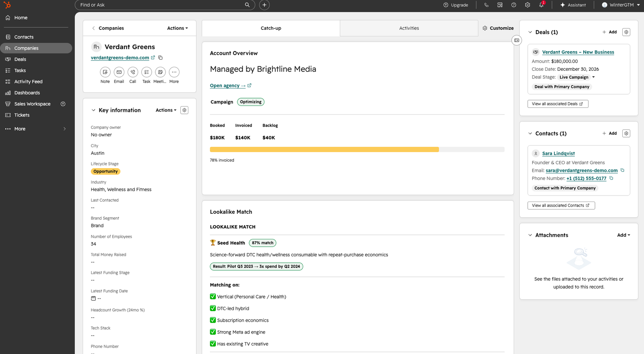View all associated Contacts
The width and height of the screenshot is (644, 354).
[x=561, y=206]
